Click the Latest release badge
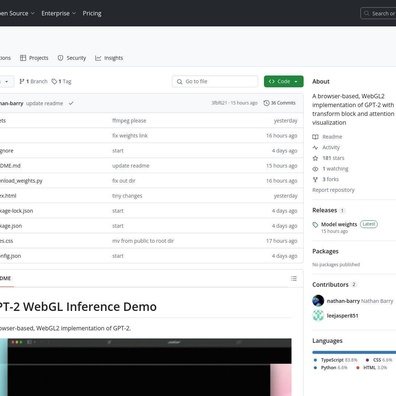Viewport: 396px width, 396px height. (369, 224)
